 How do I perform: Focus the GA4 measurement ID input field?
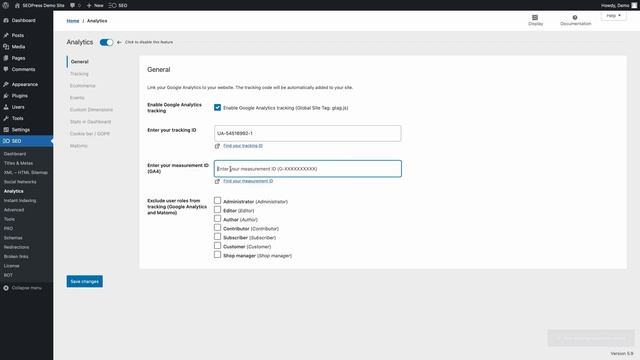pos(307,169)
